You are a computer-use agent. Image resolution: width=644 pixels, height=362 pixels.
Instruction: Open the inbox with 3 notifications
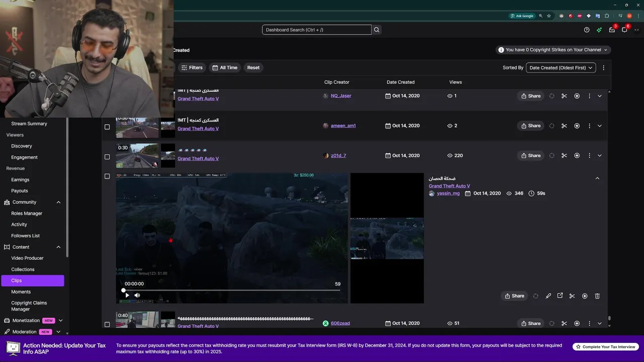(x=612, y=30)
